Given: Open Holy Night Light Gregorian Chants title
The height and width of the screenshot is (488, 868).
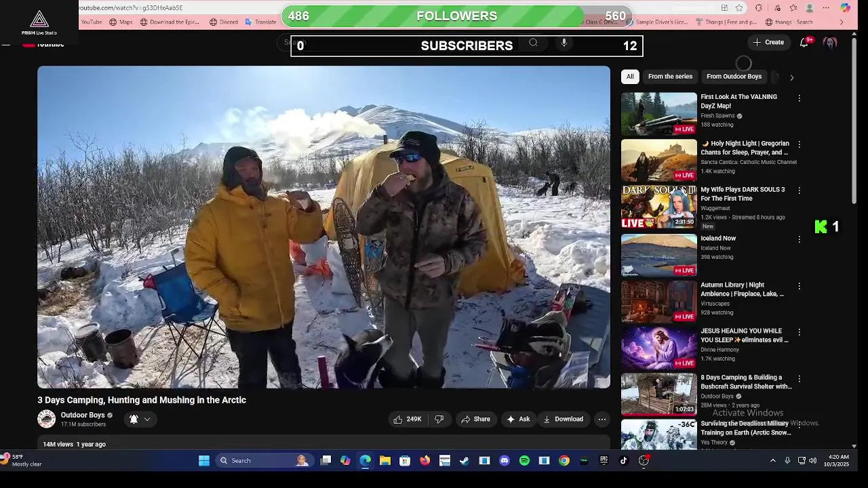Looking at the screenshot, I should coord(745,148).
